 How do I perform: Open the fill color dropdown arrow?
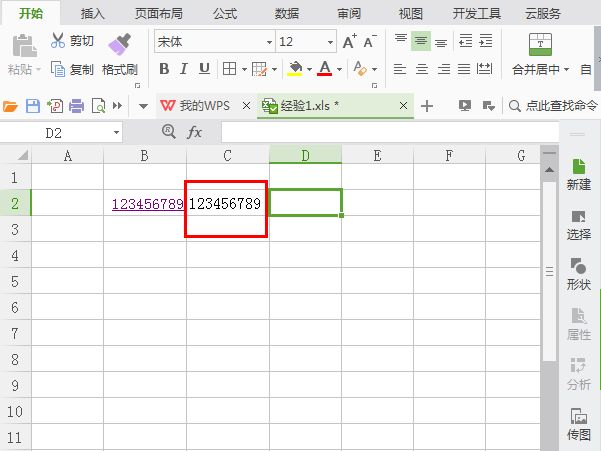pos(309,70)
